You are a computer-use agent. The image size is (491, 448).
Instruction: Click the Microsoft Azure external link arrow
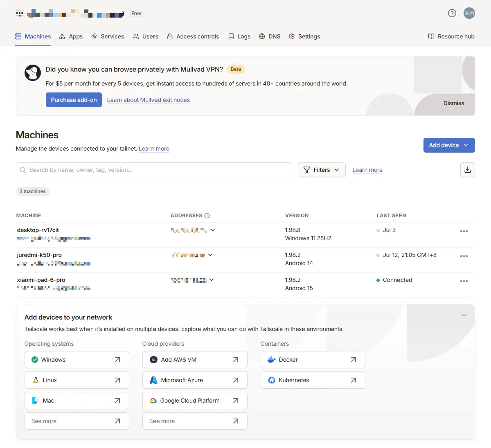tap(236, 380)
